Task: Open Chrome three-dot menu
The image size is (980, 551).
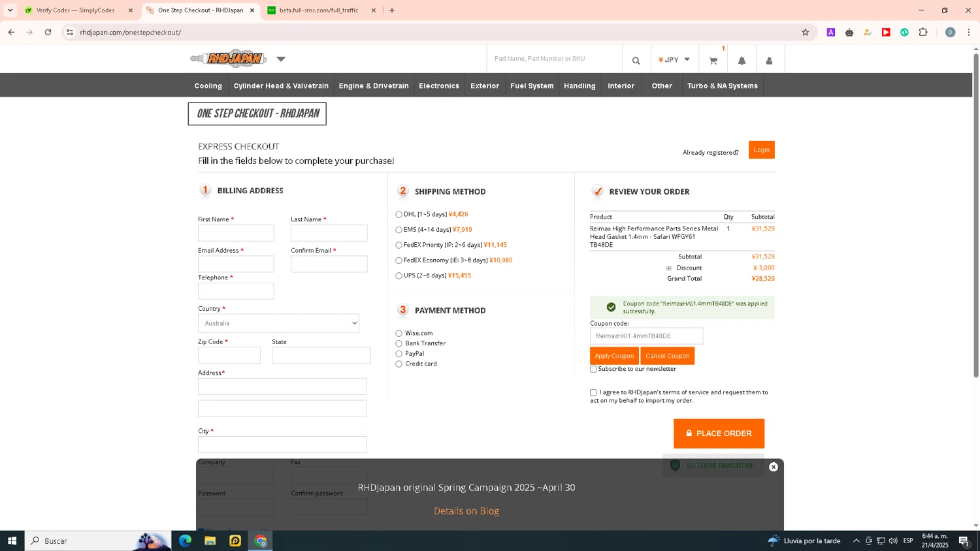Action: (x=969, y=32)
